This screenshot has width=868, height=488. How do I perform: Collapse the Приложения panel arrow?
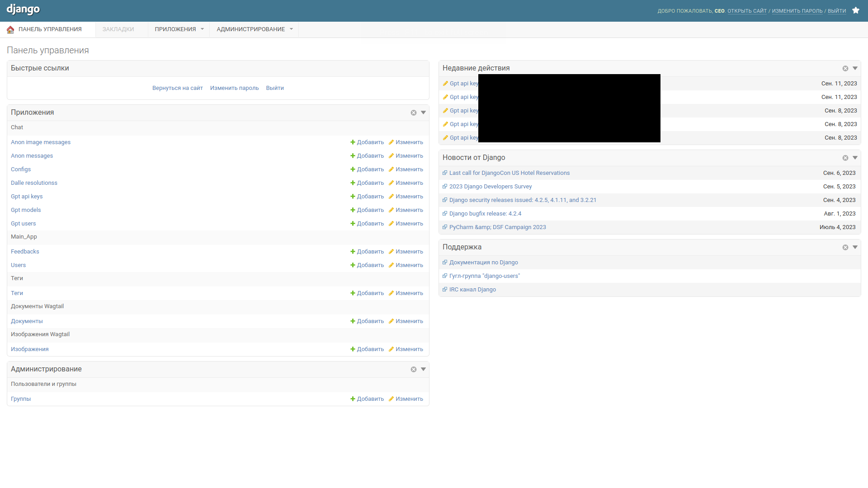tap(424, 113)
